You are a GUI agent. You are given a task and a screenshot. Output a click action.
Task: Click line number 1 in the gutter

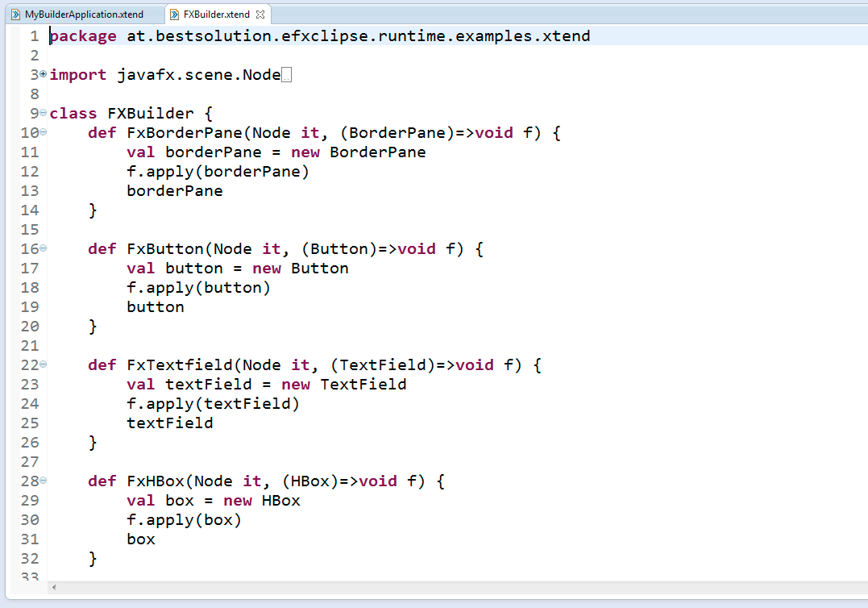(34, 35)
